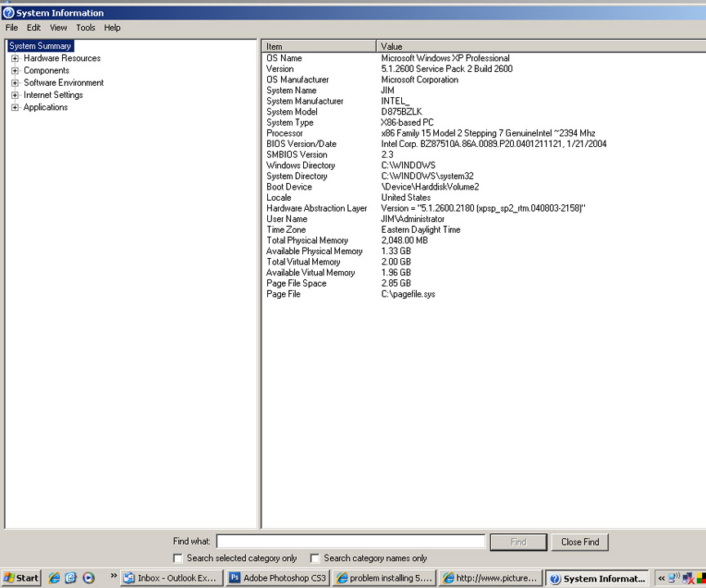Click the value Microsoft Windows XP Professional
The height and width of the screenshot is (588, 706).
click(x=445, y=58)
